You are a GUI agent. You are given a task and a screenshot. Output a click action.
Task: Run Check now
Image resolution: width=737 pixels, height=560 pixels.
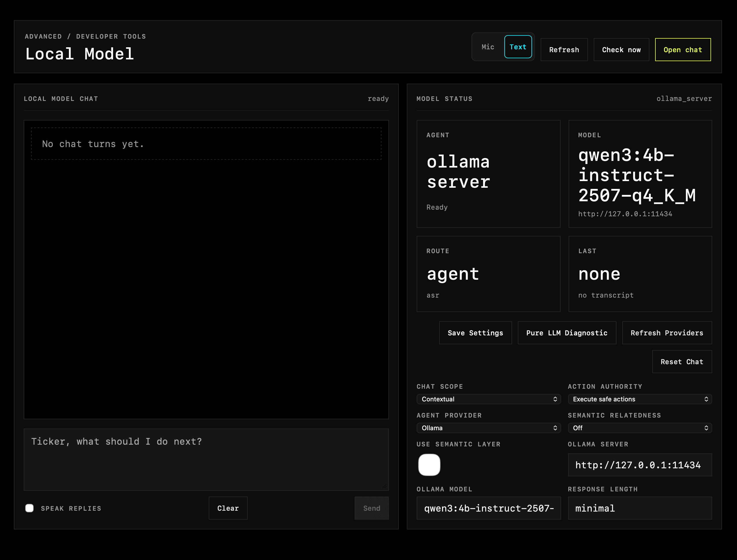click(621, 50)
